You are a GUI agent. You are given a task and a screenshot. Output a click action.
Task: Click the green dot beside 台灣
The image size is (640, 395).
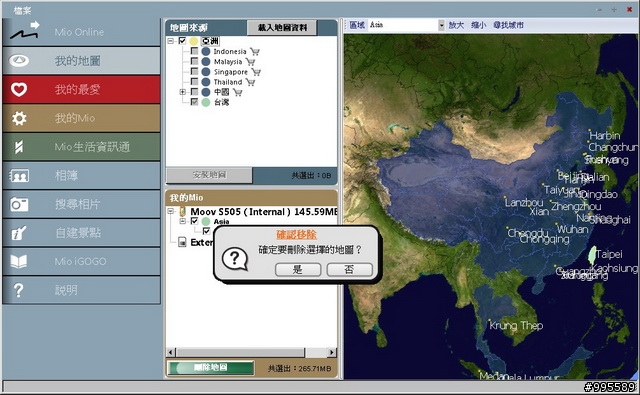pos(206,102)
